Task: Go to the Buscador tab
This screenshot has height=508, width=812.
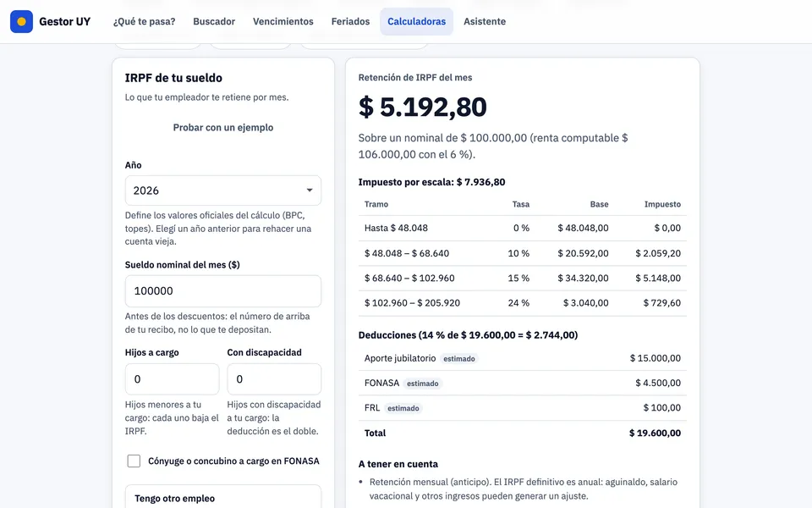Action: [x=214, y=21]
